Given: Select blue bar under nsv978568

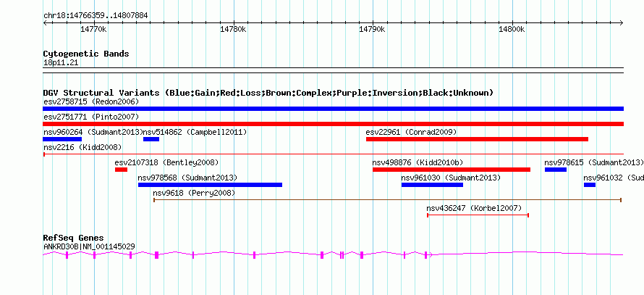Looking at the screenshot, I should [x=211, y=185].
